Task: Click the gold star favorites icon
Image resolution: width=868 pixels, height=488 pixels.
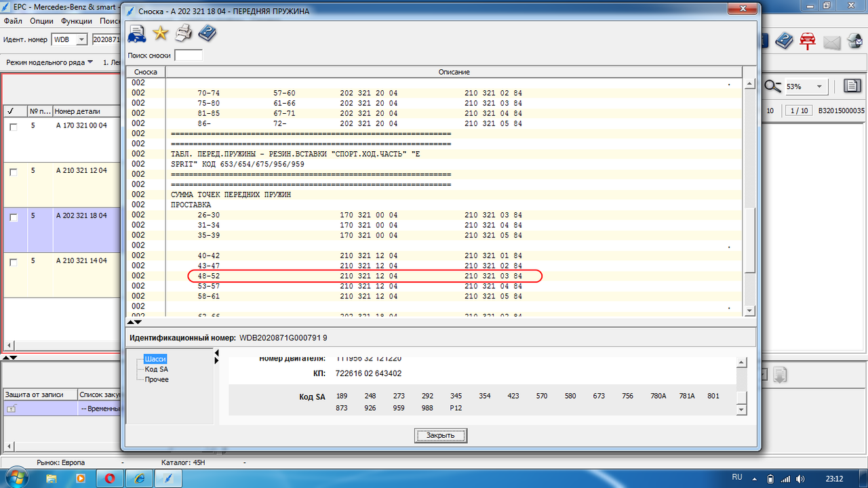Action: click(160, 33)
